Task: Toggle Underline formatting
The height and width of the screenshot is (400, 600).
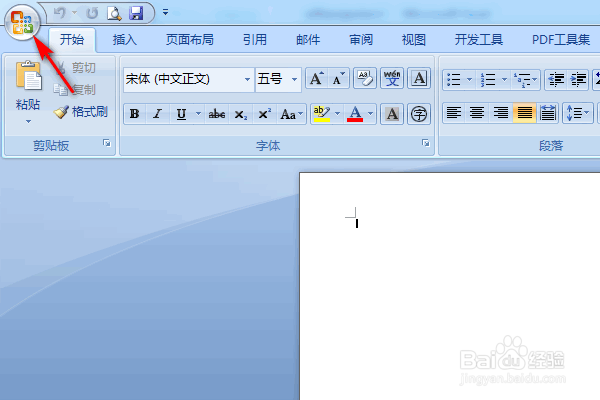Action: pyautogui.click(x=181, y=114)
